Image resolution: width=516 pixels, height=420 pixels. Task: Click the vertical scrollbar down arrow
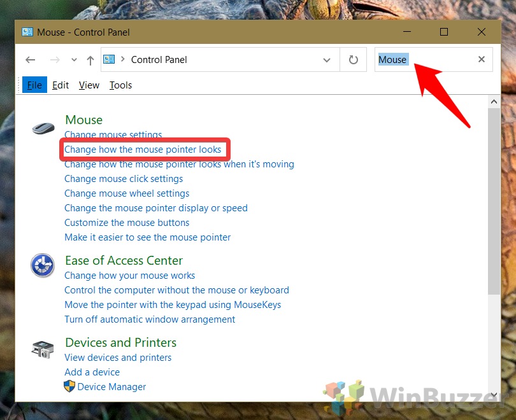pos(494,395)
